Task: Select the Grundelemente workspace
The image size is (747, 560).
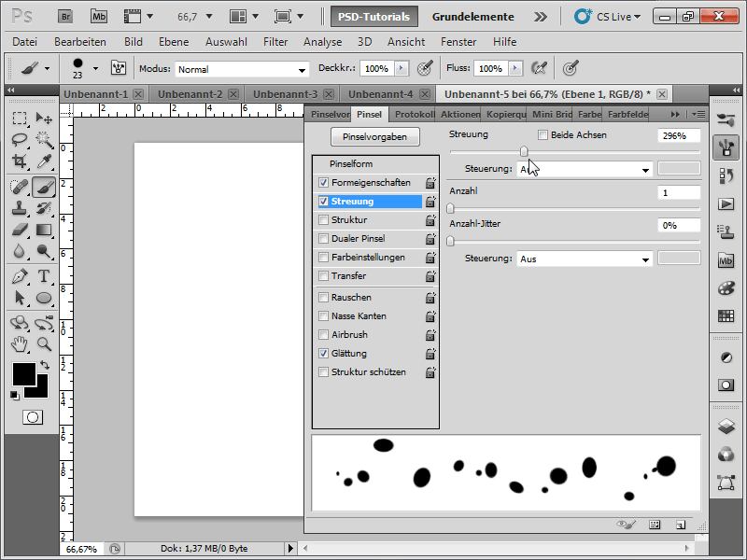Action: 472,17
